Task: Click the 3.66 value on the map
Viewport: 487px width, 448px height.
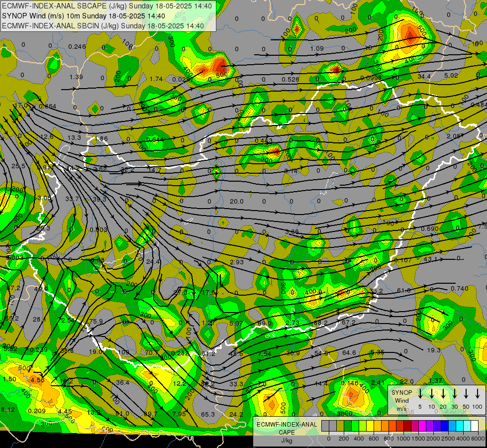Action: coord(292,231)
